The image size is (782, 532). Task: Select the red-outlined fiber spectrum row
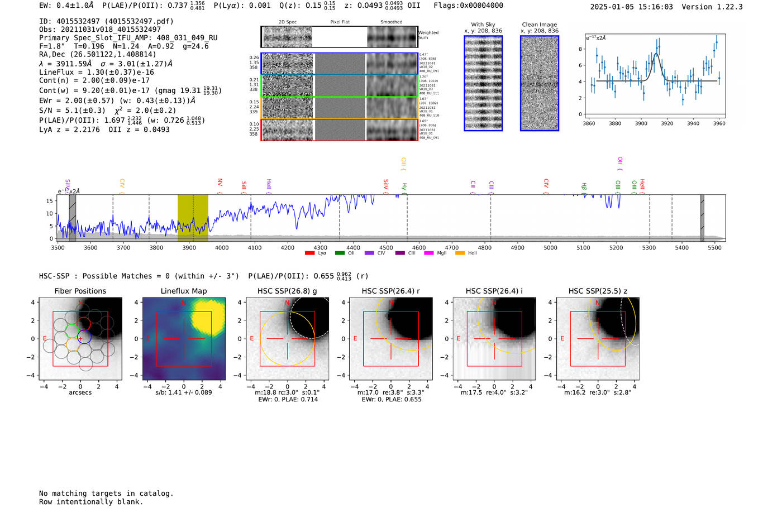339,130
